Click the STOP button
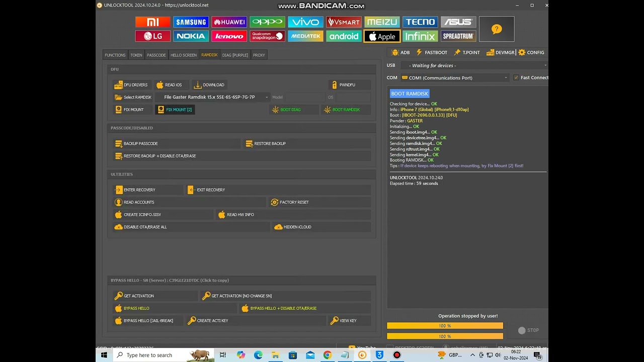Image resolution: width=644 pixels, height=362 pixels. coord(529,330)
